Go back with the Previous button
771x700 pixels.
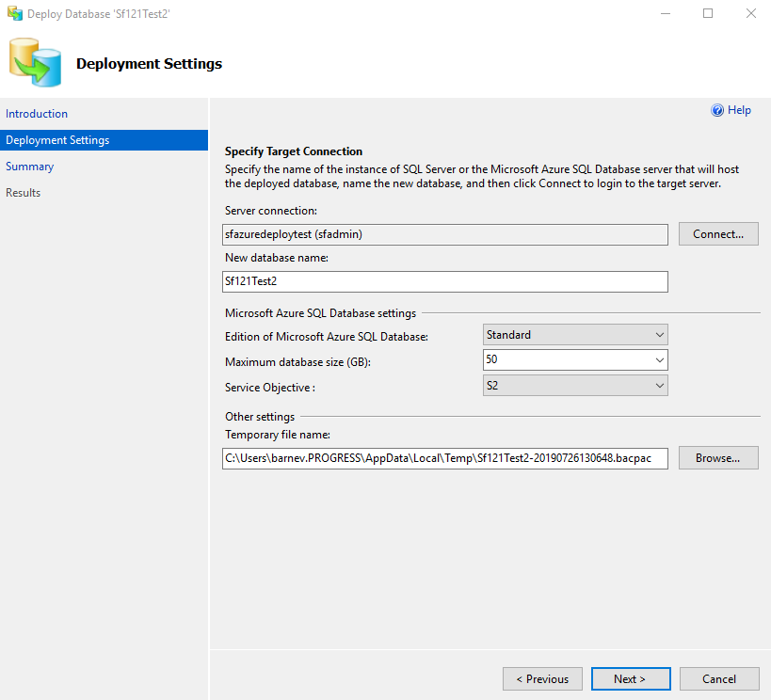(542, 679)
